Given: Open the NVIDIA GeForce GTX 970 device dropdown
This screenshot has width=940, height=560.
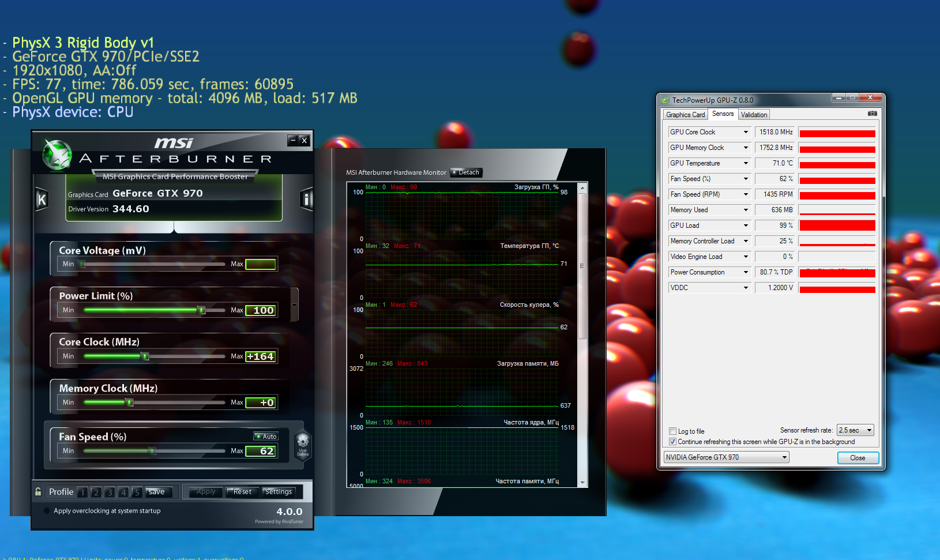Looking at the screenshot, I should point(726,457).
